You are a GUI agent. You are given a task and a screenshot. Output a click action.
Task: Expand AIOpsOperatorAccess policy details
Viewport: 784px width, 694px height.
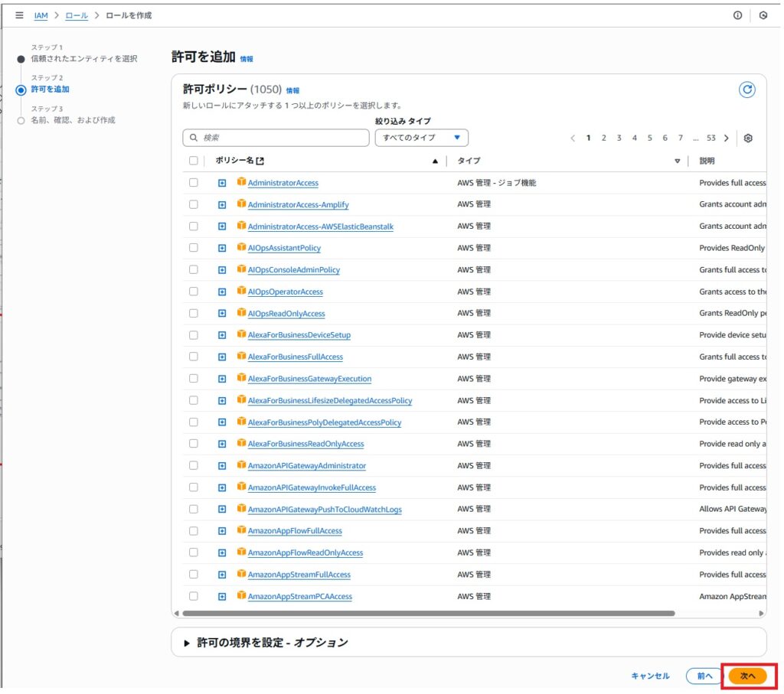pos(222,292)
